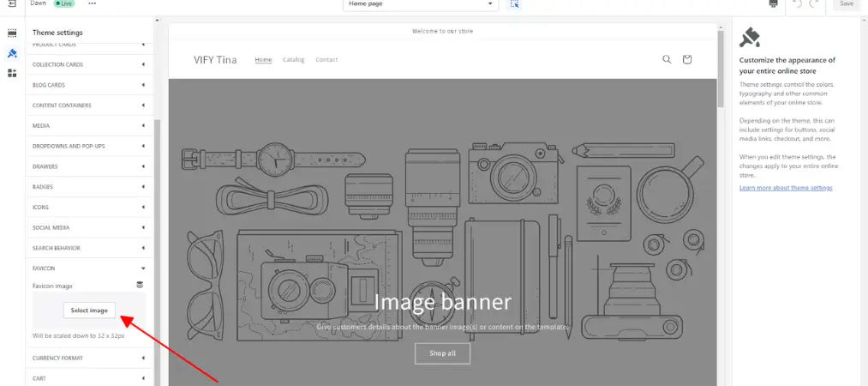The width and height of the screenshot is (868, 386).
Task: Open Learn more about theme settings link
Action: [x=786, y=188]
